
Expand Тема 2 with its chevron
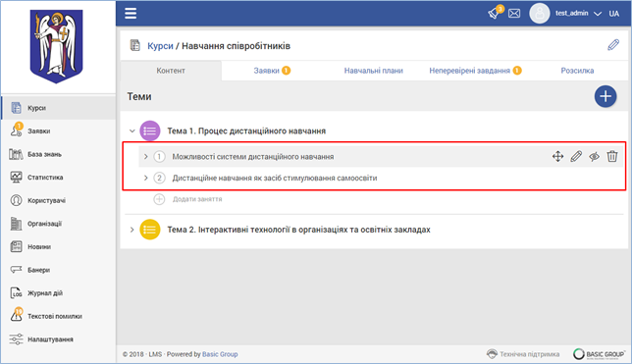pos(132,230)
